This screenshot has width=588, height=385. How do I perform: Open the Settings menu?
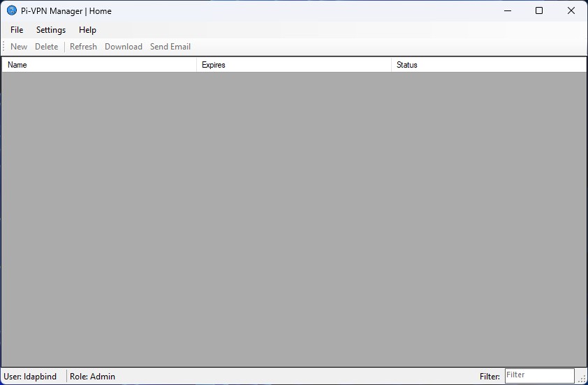pos(51,30)
